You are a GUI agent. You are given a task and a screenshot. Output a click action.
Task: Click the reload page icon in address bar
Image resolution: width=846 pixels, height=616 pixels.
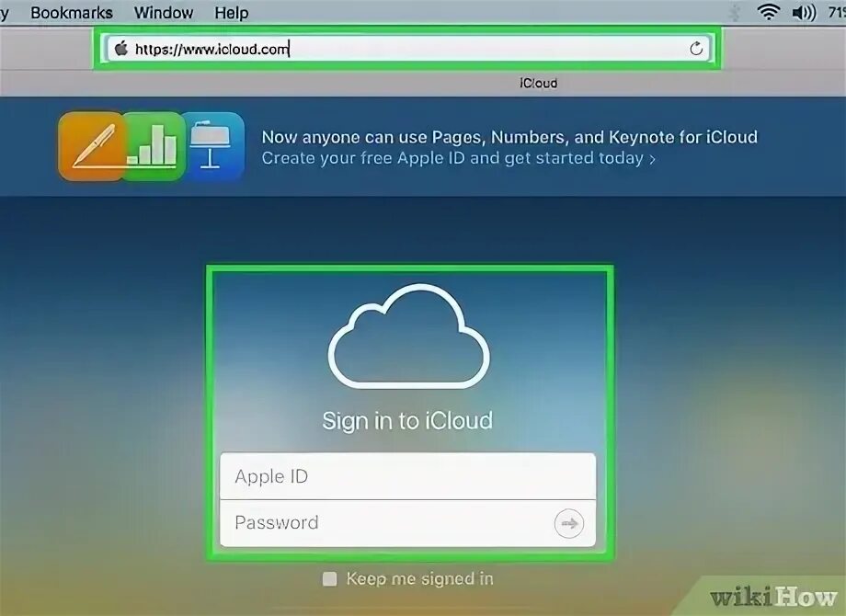[x=696, y=49]
